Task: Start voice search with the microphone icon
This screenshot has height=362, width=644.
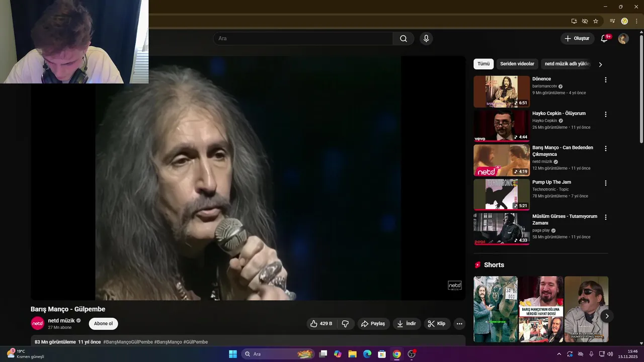Action: [x=426, y=39]
